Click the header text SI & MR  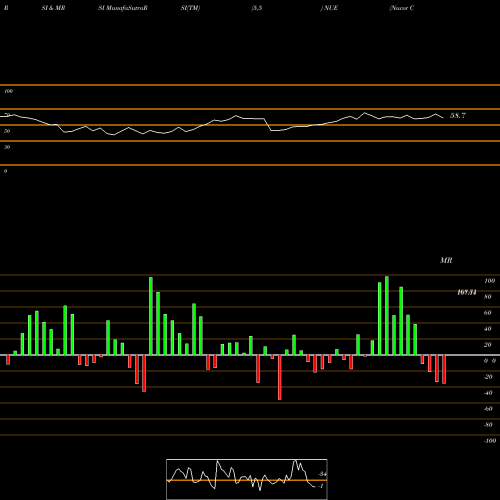[53, 8]
